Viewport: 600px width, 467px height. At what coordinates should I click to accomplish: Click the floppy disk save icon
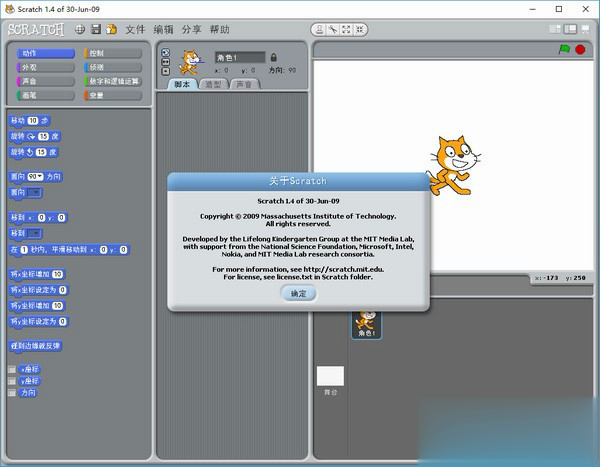[x=96, y=29]
